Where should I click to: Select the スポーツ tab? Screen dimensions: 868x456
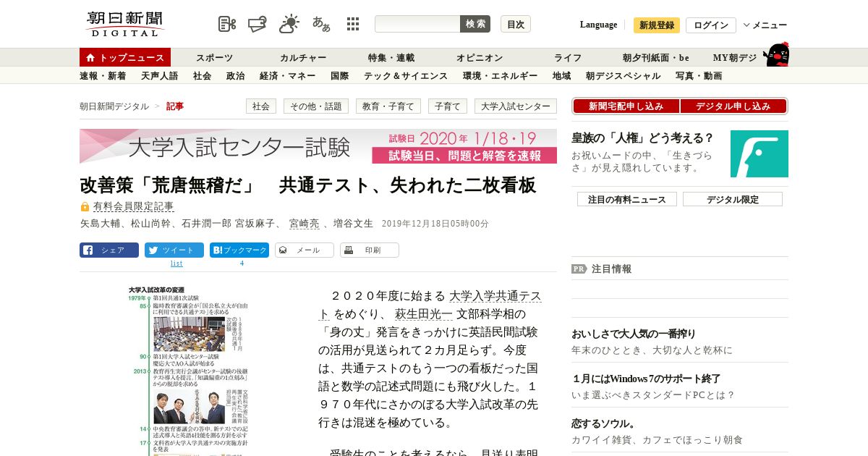pos(214,58)
